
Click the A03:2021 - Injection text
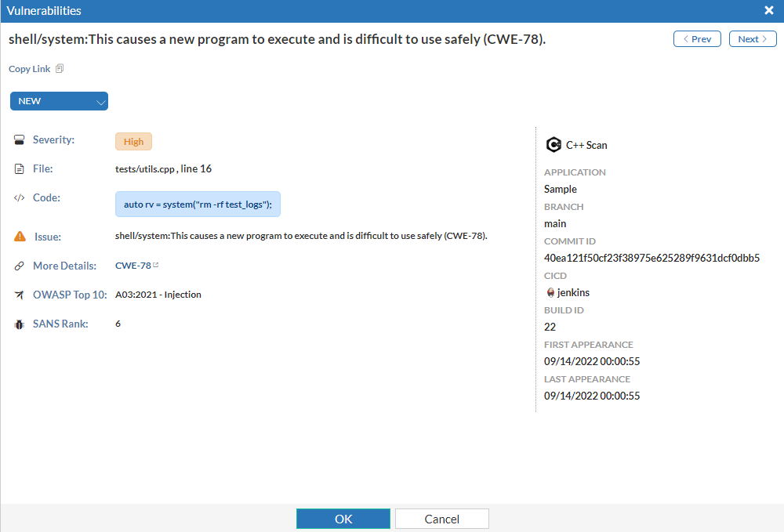(x=158, y=295)
